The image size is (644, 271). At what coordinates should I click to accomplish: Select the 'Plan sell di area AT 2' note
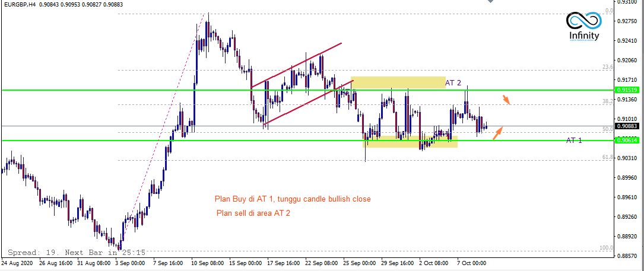[x=254, y=213]
